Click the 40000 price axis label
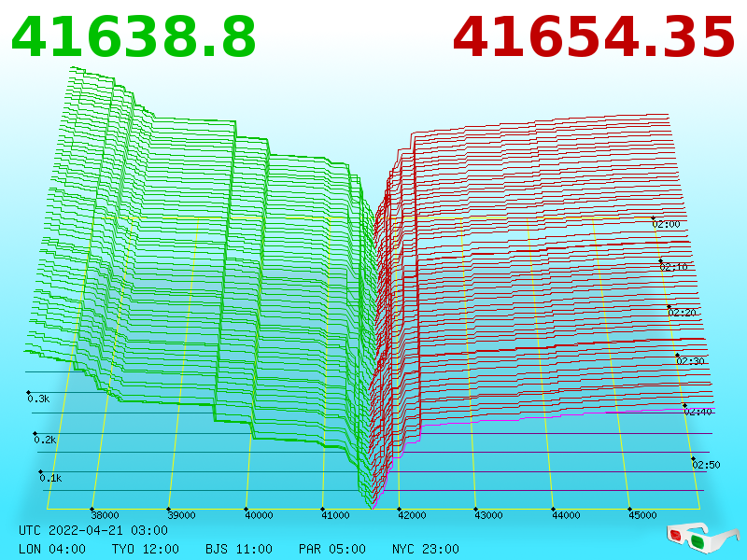The image size is (747, 560). tap(259, 515)
